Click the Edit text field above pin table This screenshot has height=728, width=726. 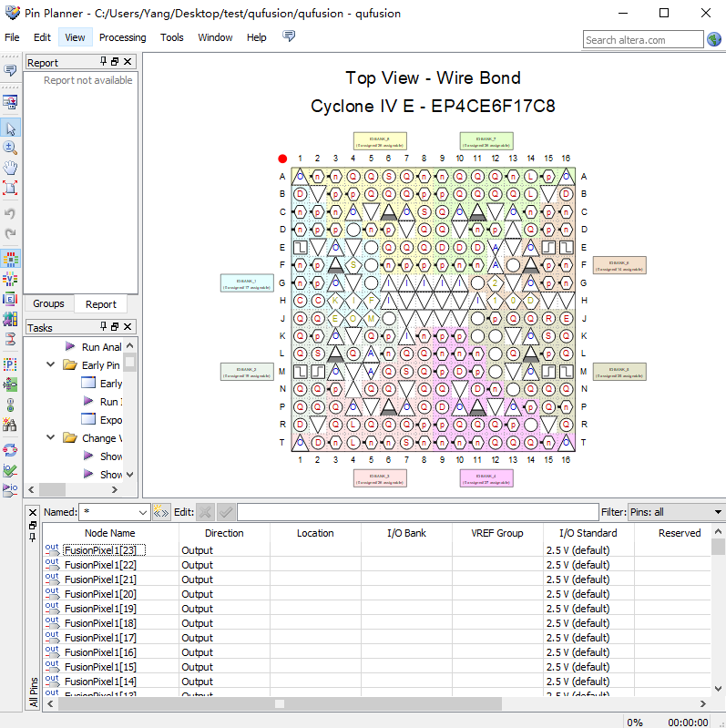pos(418,512)
